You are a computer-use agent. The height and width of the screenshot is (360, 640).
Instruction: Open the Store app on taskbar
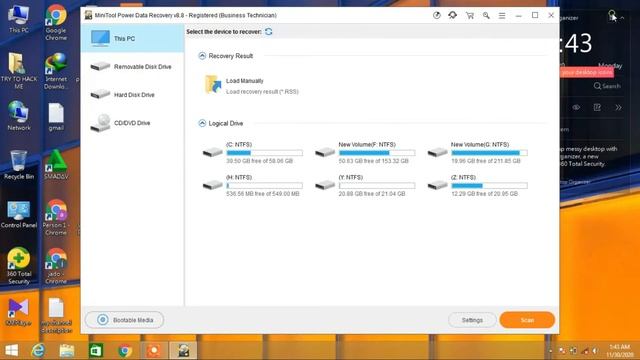coord(96,351)
